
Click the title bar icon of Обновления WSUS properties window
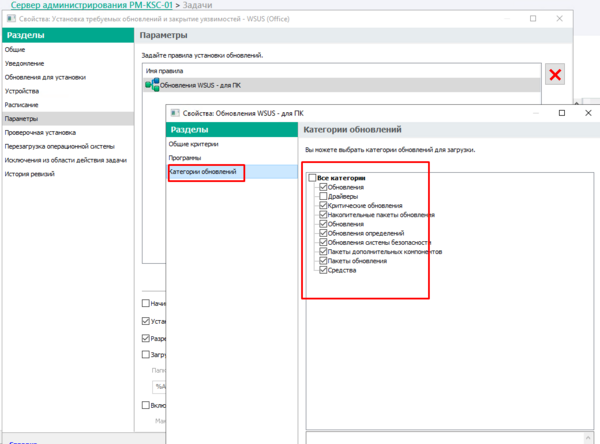coord(175,113)
